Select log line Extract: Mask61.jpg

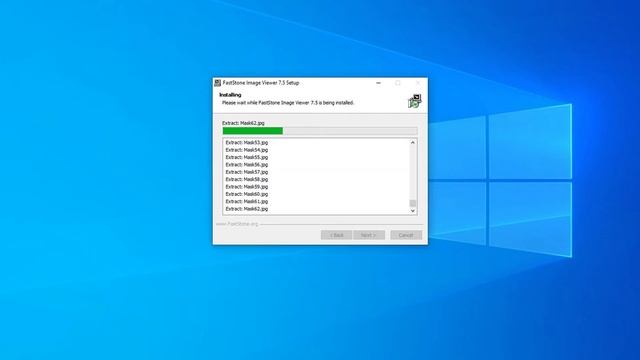point(247,201)
